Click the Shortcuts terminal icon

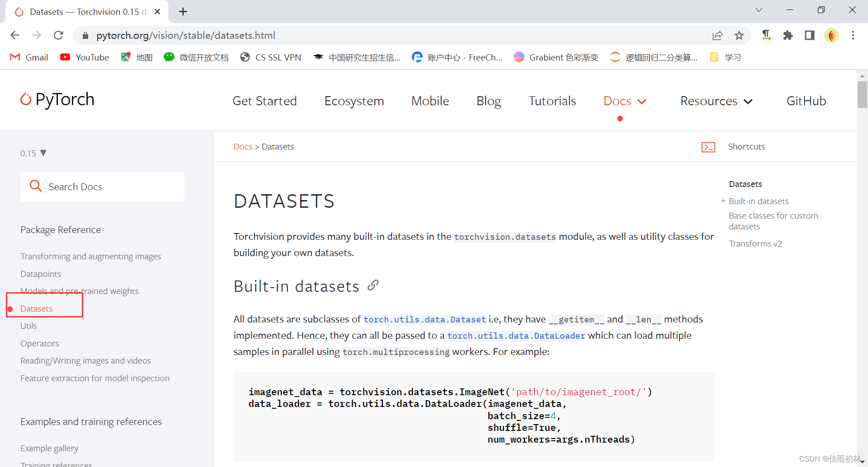point(708,147)
